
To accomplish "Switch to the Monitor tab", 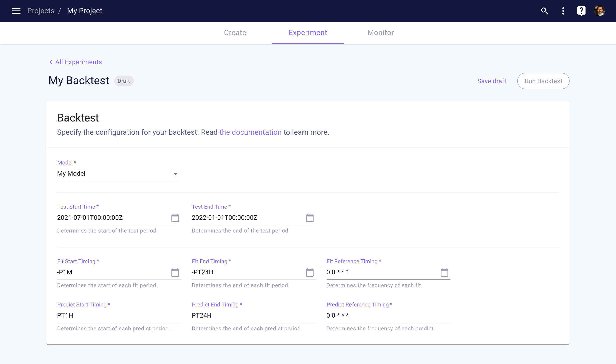I will pos(381,33).
